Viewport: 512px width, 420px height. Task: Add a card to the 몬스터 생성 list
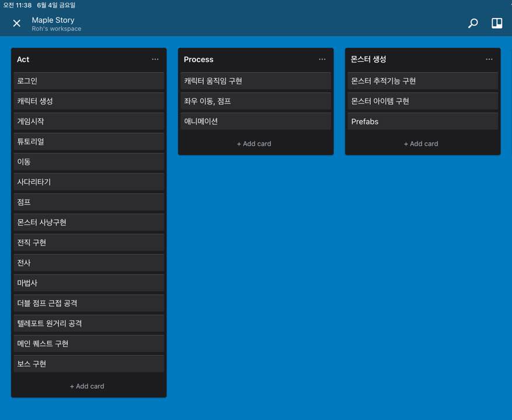[421, 143]
